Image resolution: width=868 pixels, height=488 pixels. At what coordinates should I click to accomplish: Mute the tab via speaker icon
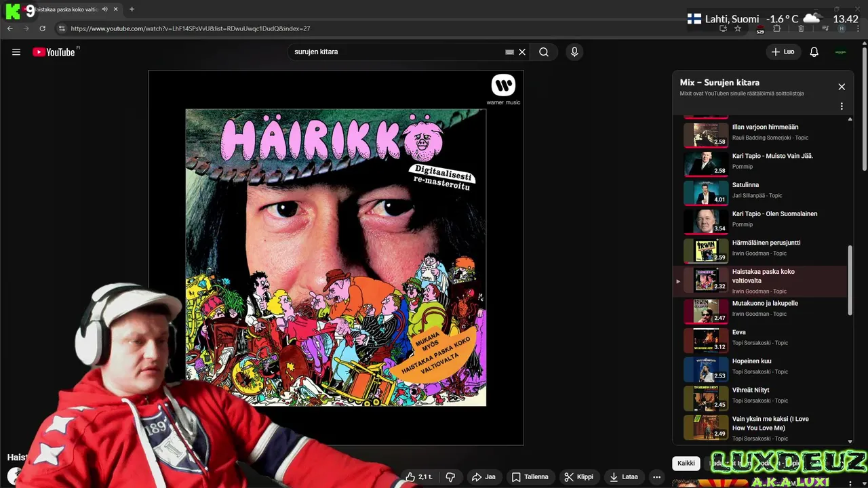[104, 9]
